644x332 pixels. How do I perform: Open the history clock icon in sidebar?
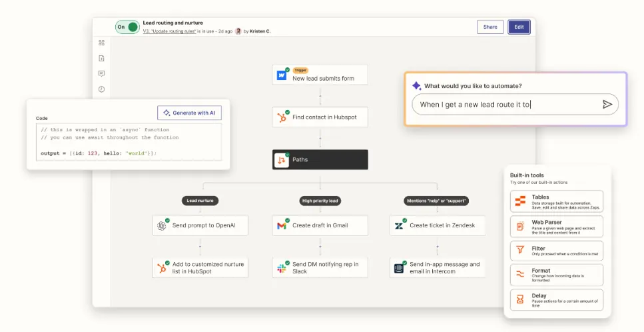101,89
